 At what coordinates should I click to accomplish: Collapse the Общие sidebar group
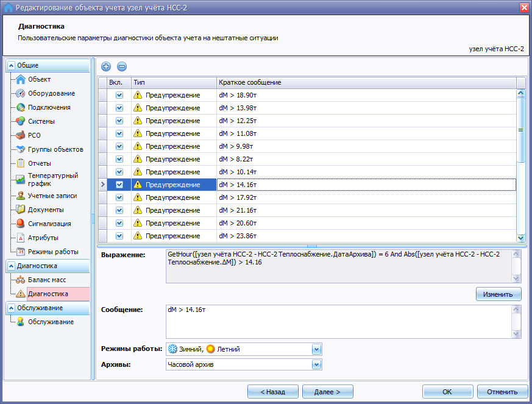12,65
